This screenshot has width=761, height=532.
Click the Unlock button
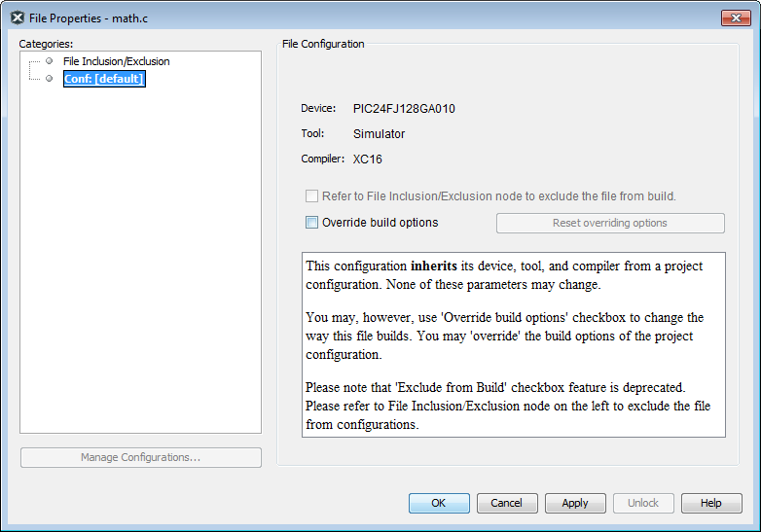coord(643,503)
